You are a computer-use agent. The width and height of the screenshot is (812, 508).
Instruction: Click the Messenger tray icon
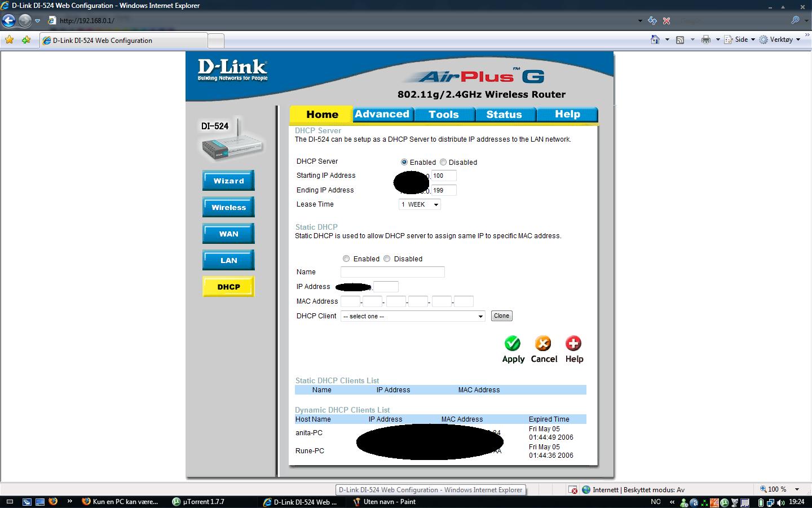pos(684,502)
